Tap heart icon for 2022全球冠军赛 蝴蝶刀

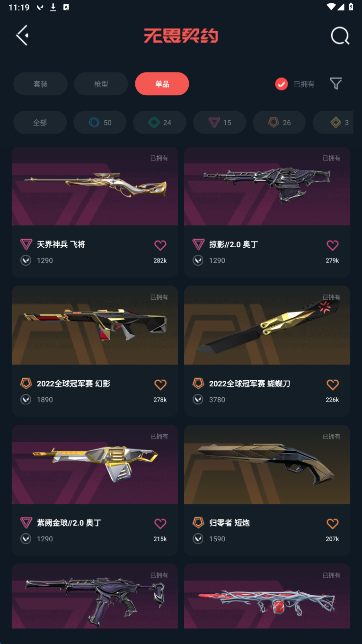pyautogui.click(x=333, y=384)
